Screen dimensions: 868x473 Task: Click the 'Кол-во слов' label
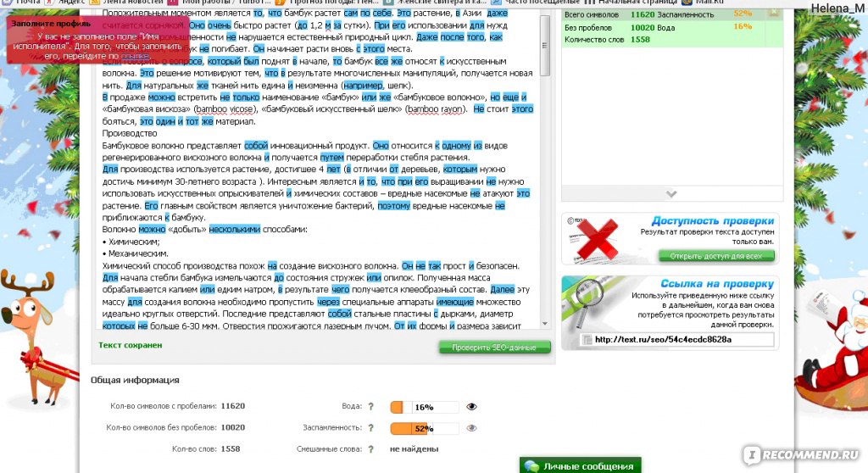point(194,448)
